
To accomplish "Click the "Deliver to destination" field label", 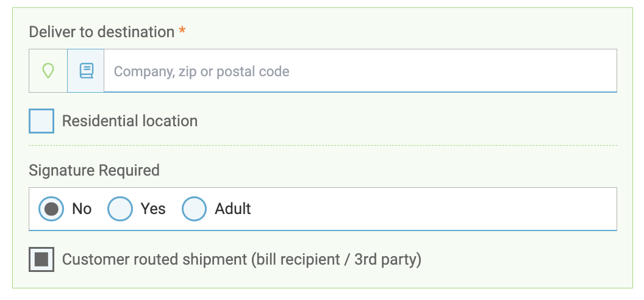I will pos(102,32).
